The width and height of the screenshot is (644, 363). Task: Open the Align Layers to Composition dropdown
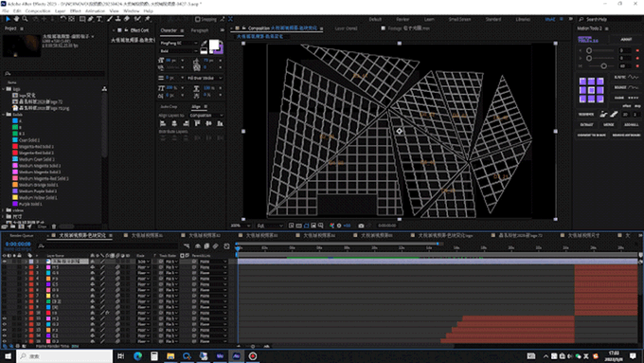point(206,116)
